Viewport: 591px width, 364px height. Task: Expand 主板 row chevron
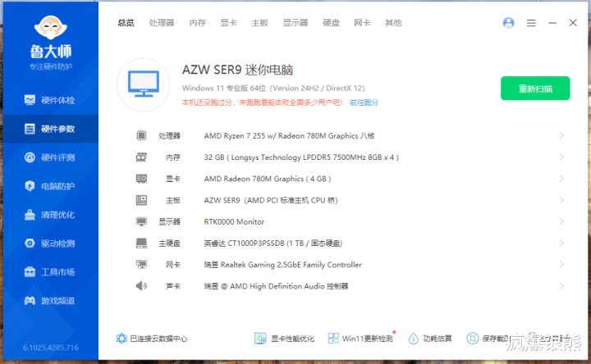[561, 200]
